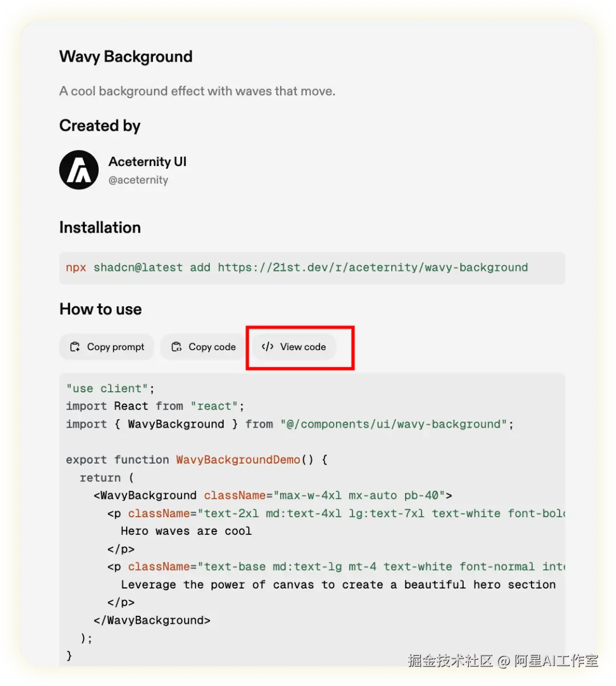Click the Copy code button
Image resolution: width=616 pixels, height=686 pixels.
pos(204,347)
